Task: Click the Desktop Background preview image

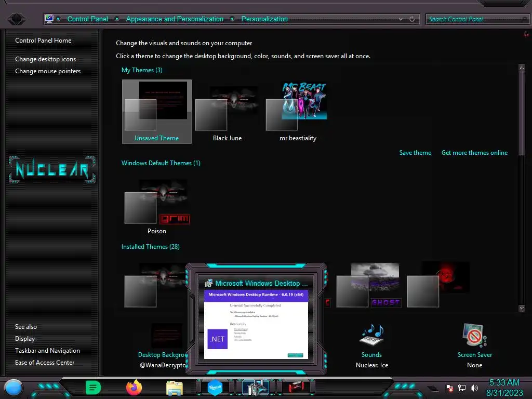Action: point(167,336)
